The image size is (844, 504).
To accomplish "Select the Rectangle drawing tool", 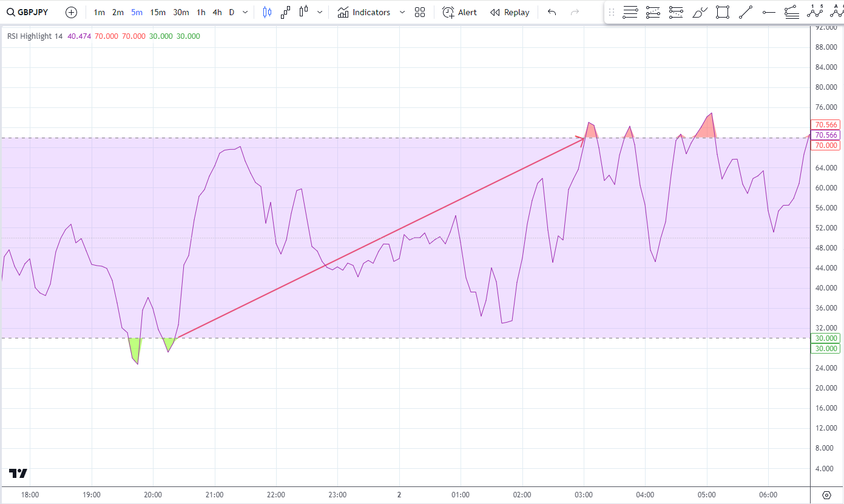I will coord(722,12).
